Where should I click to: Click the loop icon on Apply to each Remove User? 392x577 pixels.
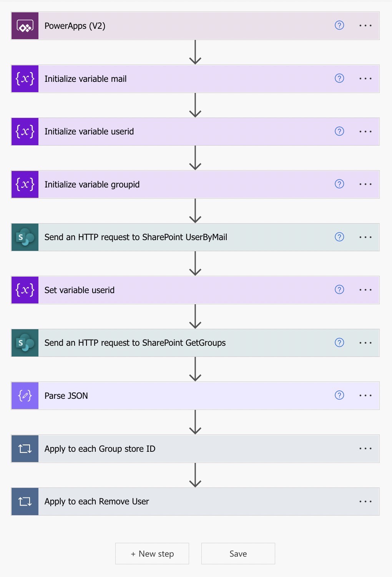(x=25, y=501)
